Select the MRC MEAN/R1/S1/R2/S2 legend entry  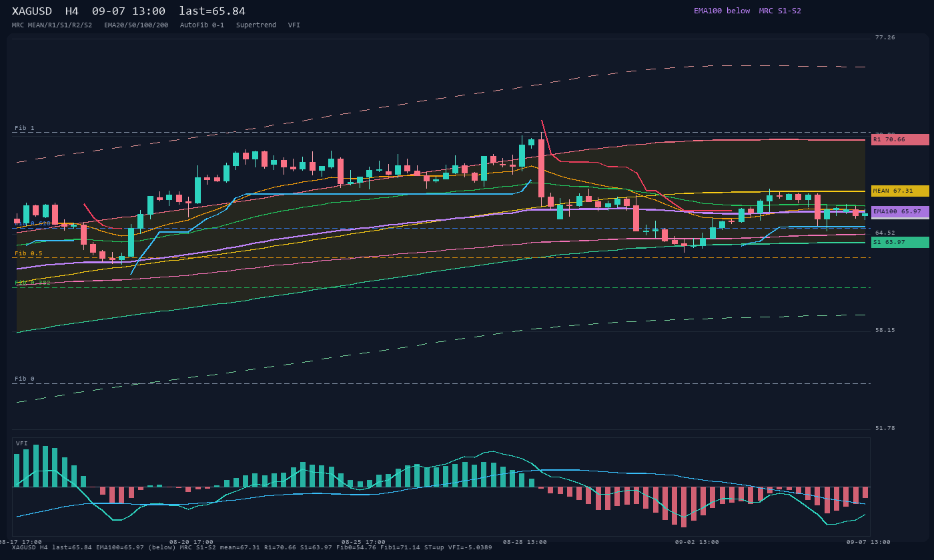point(52,25)
